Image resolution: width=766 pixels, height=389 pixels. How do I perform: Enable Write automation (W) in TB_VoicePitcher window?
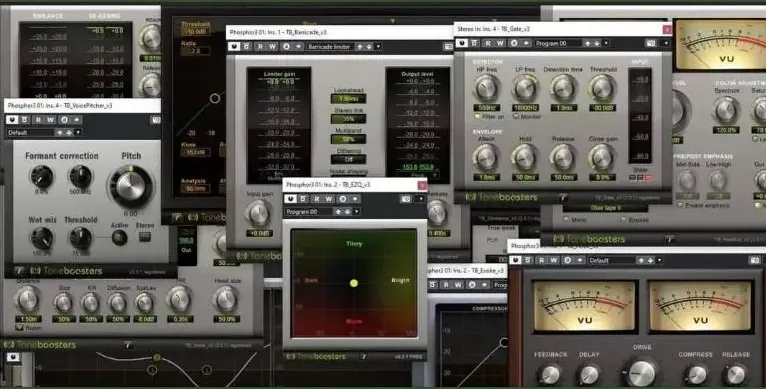(51, 120)
